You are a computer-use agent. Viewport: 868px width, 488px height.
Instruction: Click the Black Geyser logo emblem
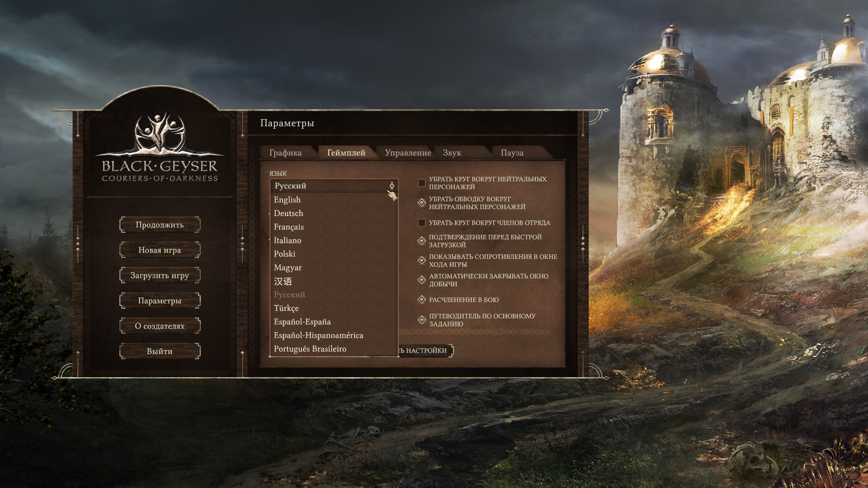160,147
